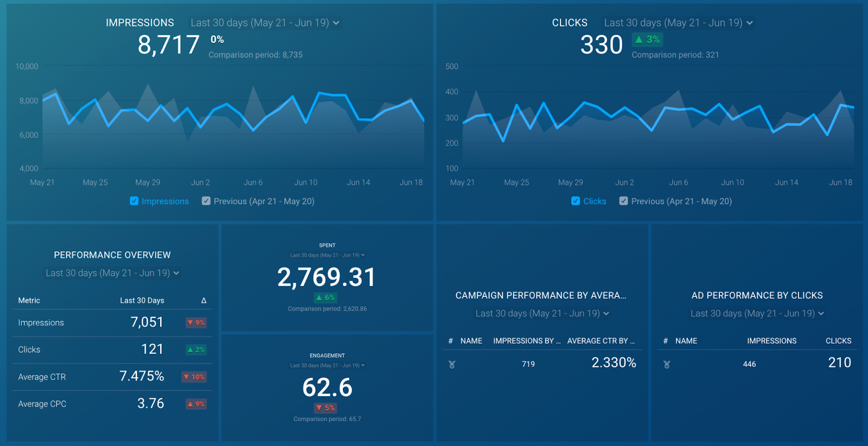Click the delta column header in Performance Overview
The height and width of the screenshot is (446, 868).
[x=204, y=300]
